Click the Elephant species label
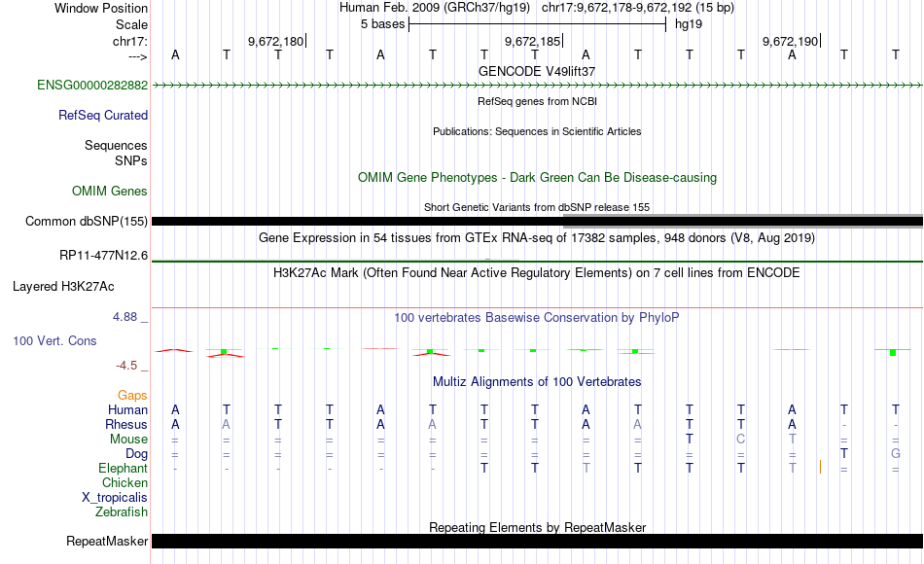This screenshot has height=564, width=924. [124, 468]
